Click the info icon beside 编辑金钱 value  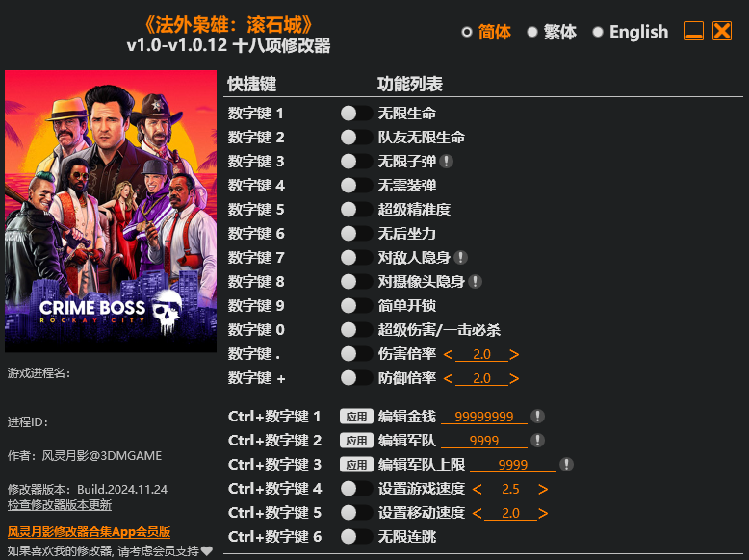537,417
